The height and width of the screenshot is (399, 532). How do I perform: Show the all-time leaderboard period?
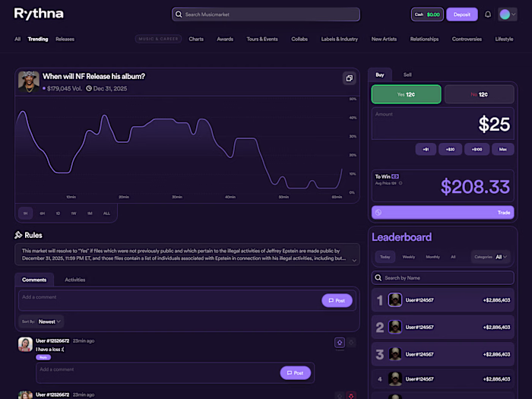[x=453, y=257]
